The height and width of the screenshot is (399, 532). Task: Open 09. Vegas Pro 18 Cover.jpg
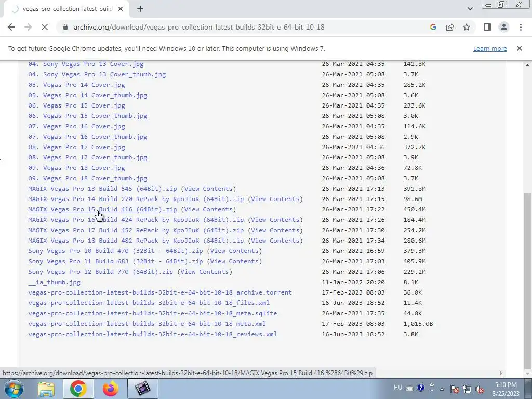point(76,168)
